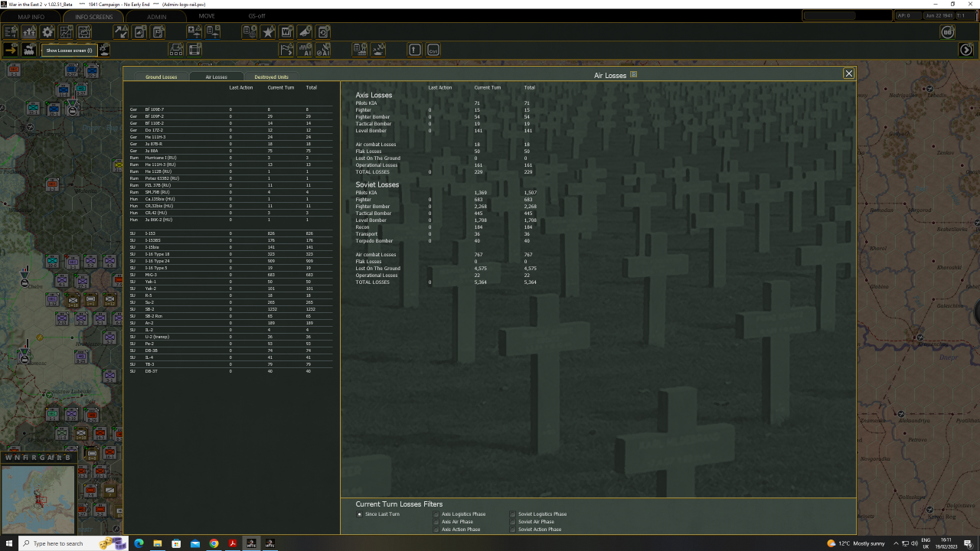Click small icon beside Air Losses title
The height and width of the screenshot is (551, 980).
tap(633, 74)
